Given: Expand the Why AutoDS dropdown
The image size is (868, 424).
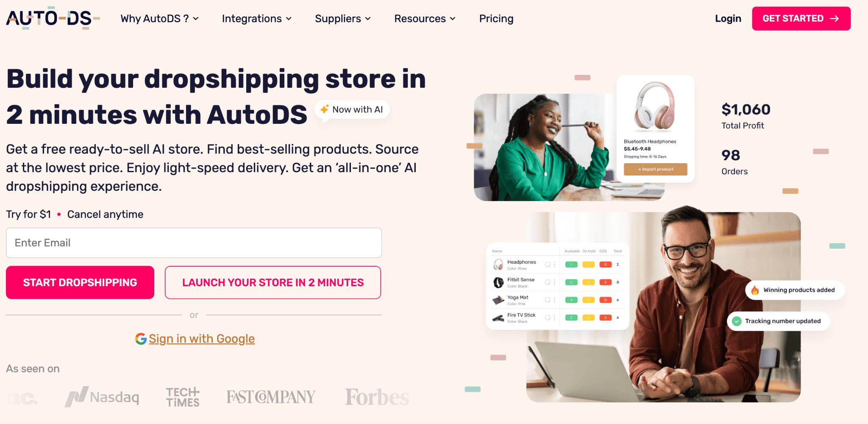Looking at the screenshot, I should click(x=159, y=19).
